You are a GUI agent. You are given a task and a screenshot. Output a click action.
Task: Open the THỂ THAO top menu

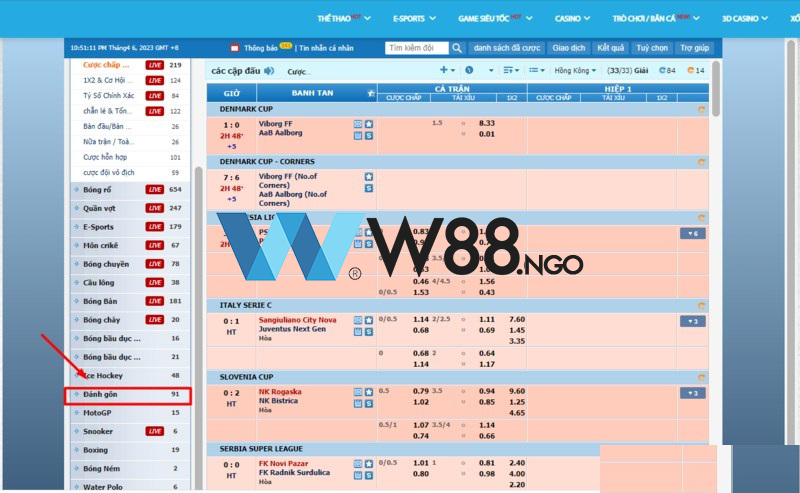point(343,18)
